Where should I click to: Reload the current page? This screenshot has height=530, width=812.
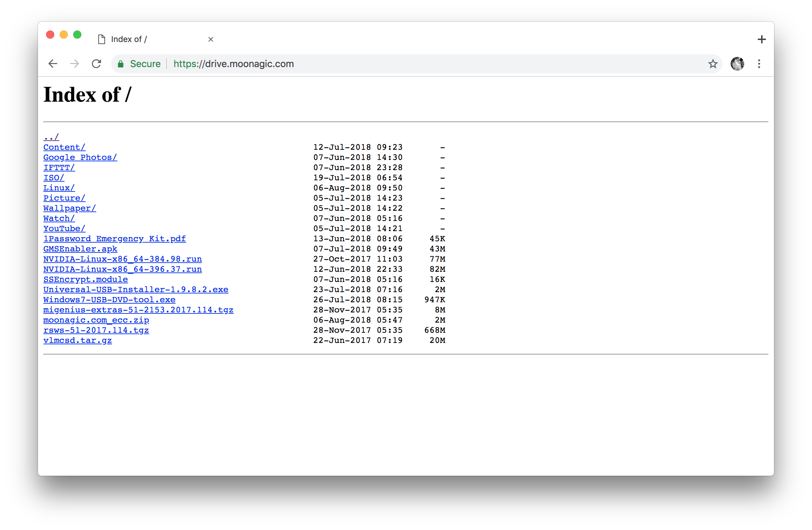click(x=96, y=64)
